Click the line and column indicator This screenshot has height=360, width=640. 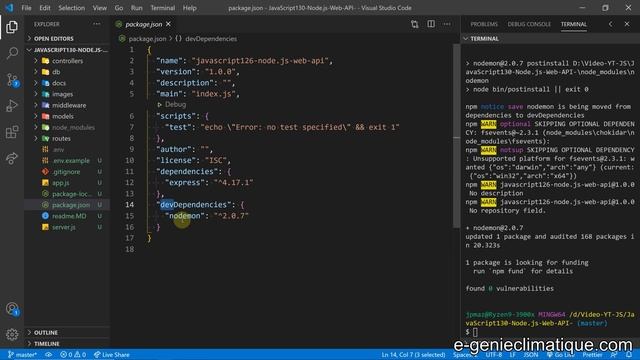tap(413, 355)
